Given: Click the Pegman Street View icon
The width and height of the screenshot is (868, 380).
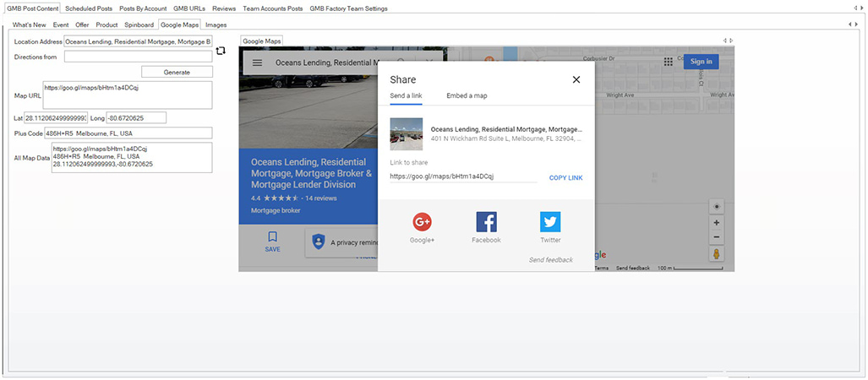Looking at the screenshot, I should [x=717, y=254].
